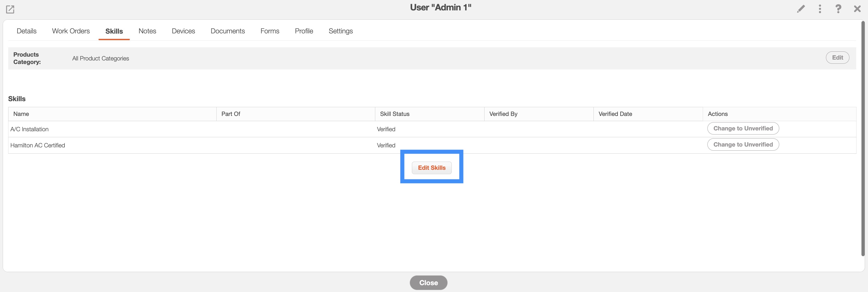Open user dialog in new window icon
The width and height of the screenshot is (868, 292).
10,10
